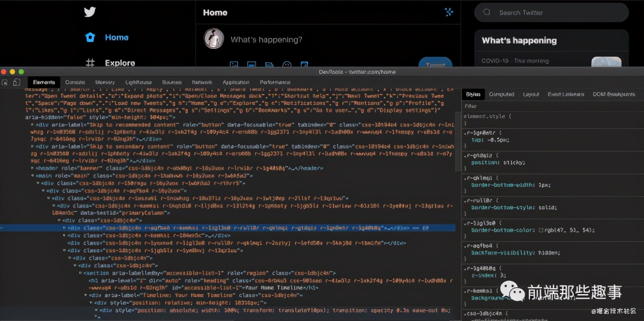
Task: Click the profile avatar in the tweet composer
Action: 214,39
